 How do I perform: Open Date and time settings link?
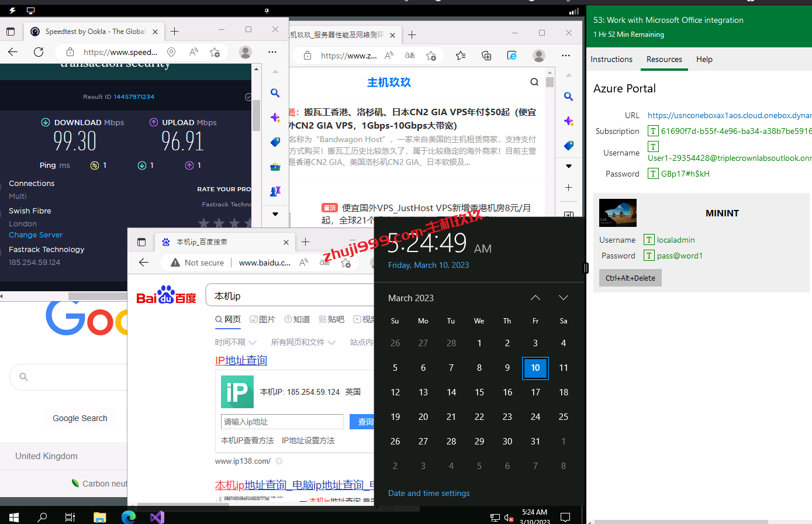tap(429, 493)
